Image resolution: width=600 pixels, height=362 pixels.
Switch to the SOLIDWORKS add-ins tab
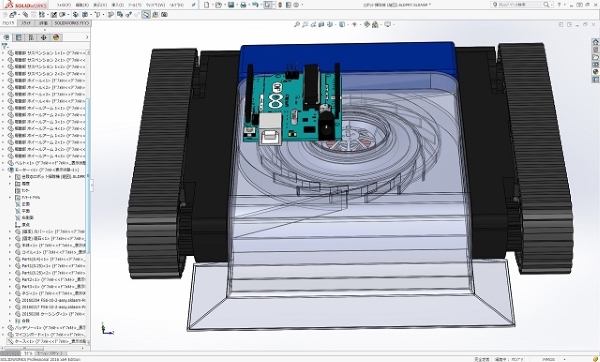tap(71, 23)
